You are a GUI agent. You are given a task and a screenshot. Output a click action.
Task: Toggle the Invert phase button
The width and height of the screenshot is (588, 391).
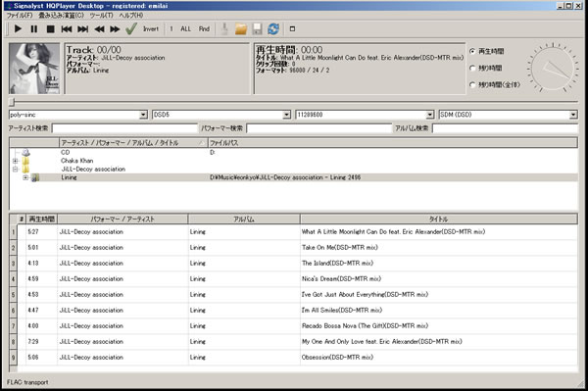click(x=151, y=28)
